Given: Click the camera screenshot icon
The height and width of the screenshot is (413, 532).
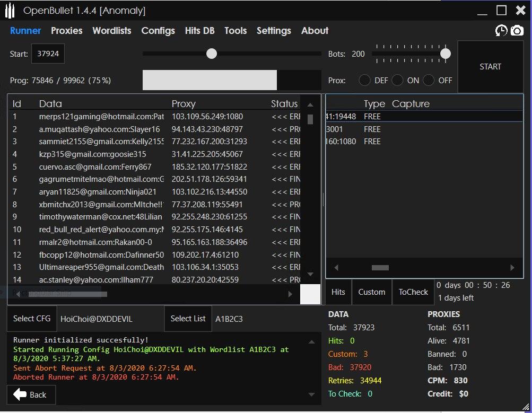Looking at the screenshot, I should tap(517, 31).
